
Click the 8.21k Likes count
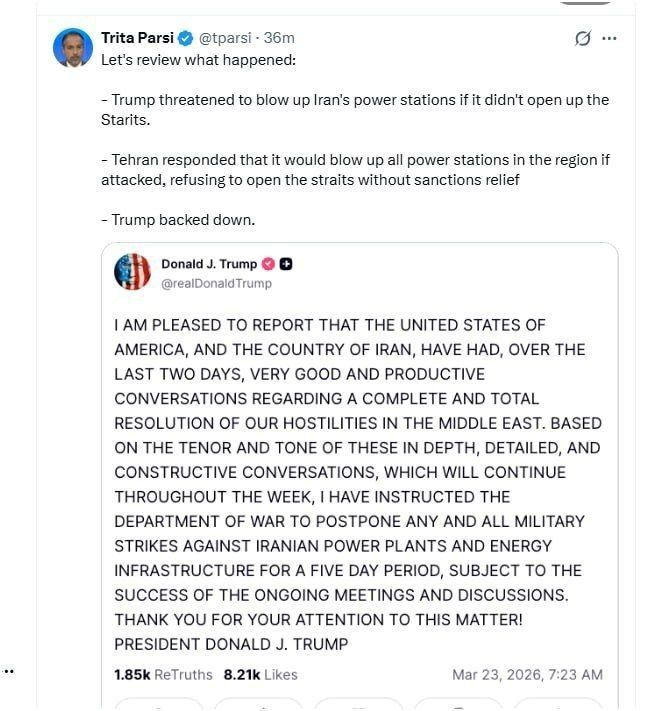pos(260,675)
